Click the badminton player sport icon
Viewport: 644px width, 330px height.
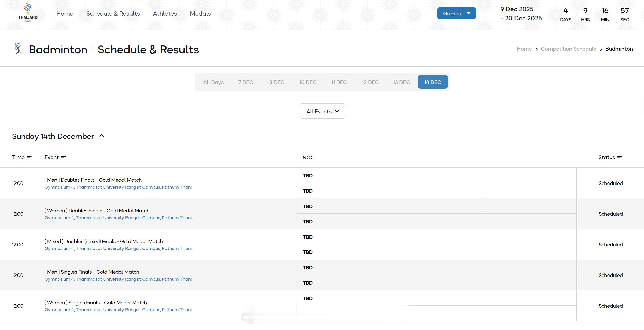coord(18,49)
